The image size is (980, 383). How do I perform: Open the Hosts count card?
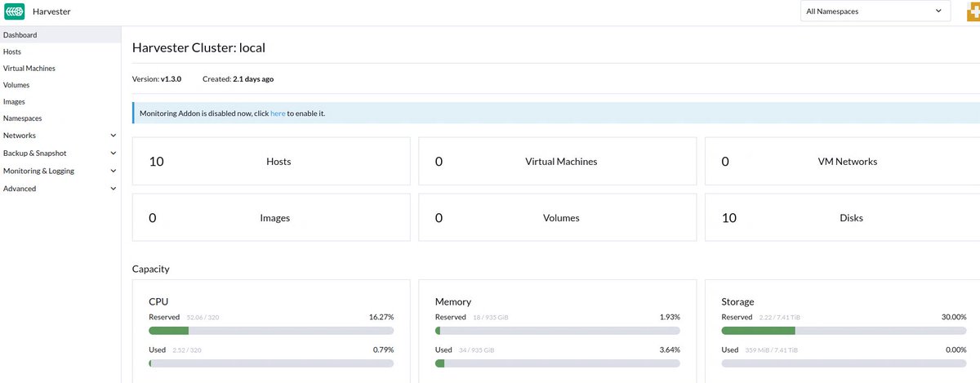(271, 161)
